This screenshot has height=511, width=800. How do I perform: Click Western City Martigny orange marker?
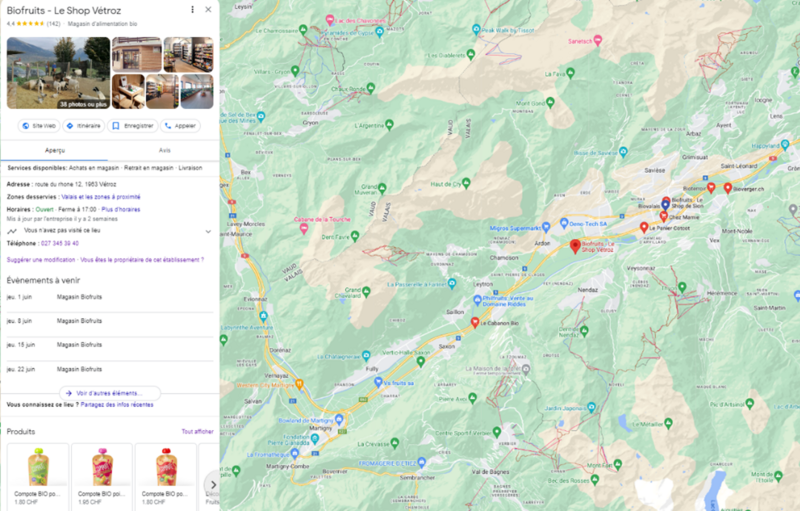point(299,384)
